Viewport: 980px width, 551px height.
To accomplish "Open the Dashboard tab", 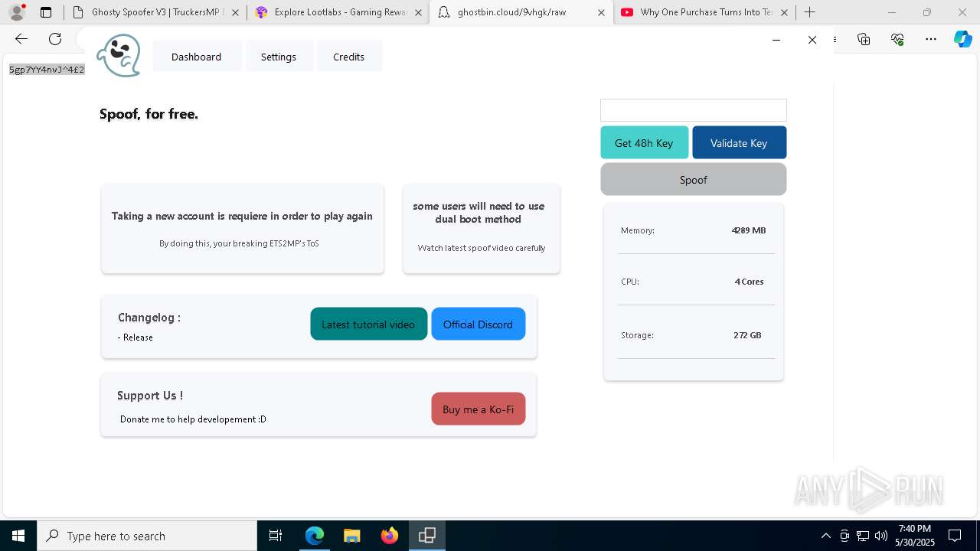I will click(196, 57).
